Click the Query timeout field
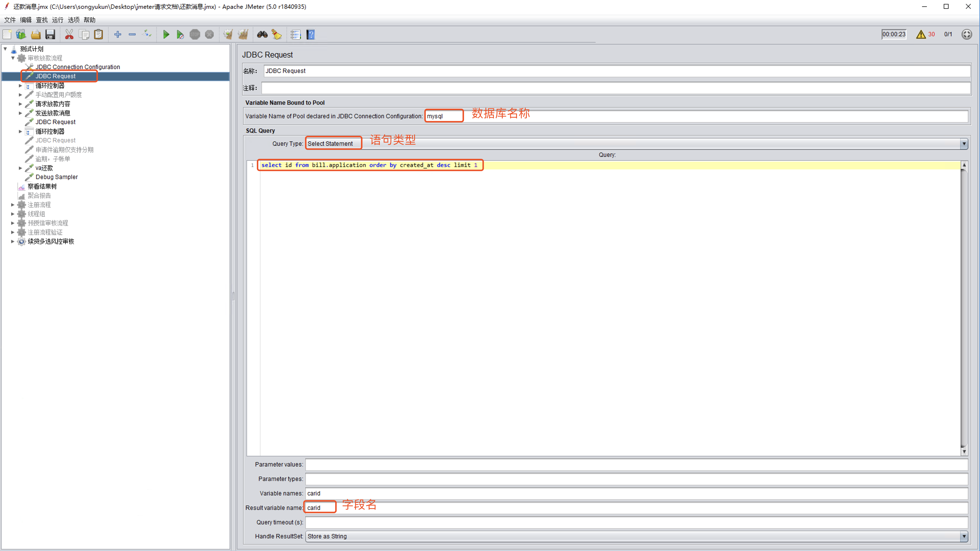This screenshot has height=551, width=980. [636, 522]
